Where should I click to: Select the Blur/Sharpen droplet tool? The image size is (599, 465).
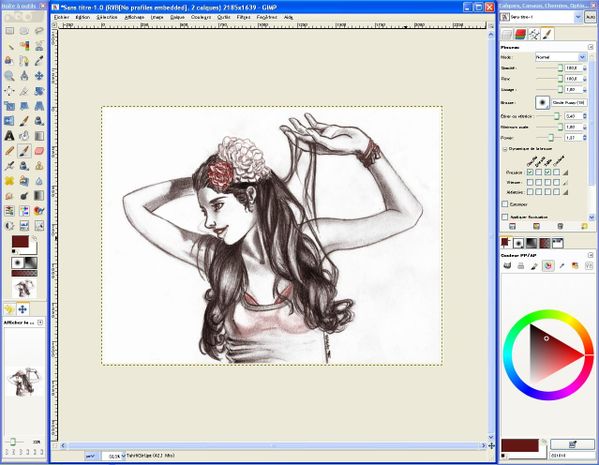tap(39, 180)
